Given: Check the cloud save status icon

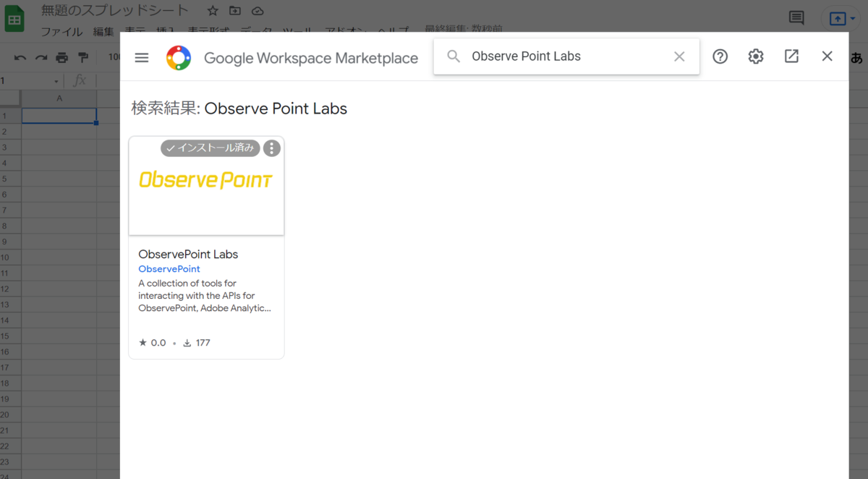Looking at the screenshot, I should [x=258, y=11].
